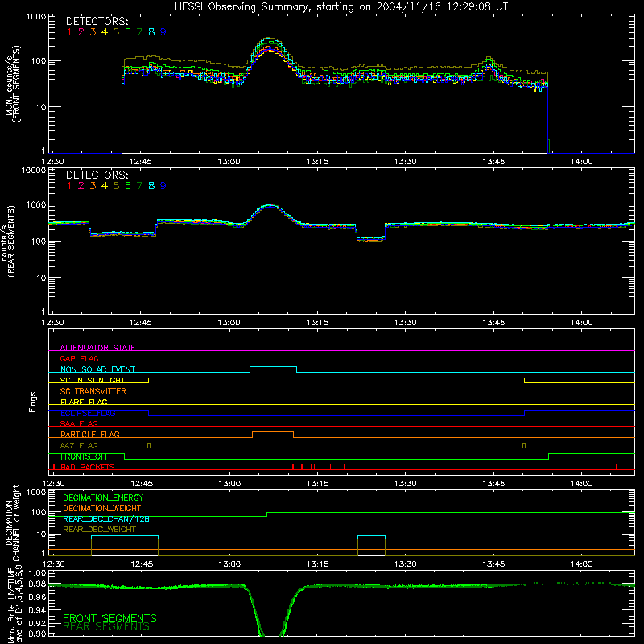Click the 0.98 tick on the livetime axis
The width and height of the screenshot is (644, 644).
tap(37, 584)
